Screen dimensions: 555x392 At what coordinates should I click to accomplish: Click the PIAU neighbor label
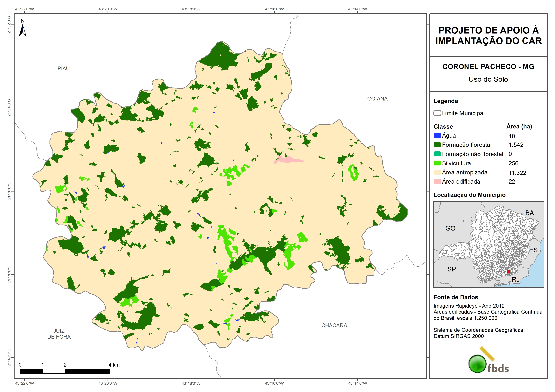64,69
